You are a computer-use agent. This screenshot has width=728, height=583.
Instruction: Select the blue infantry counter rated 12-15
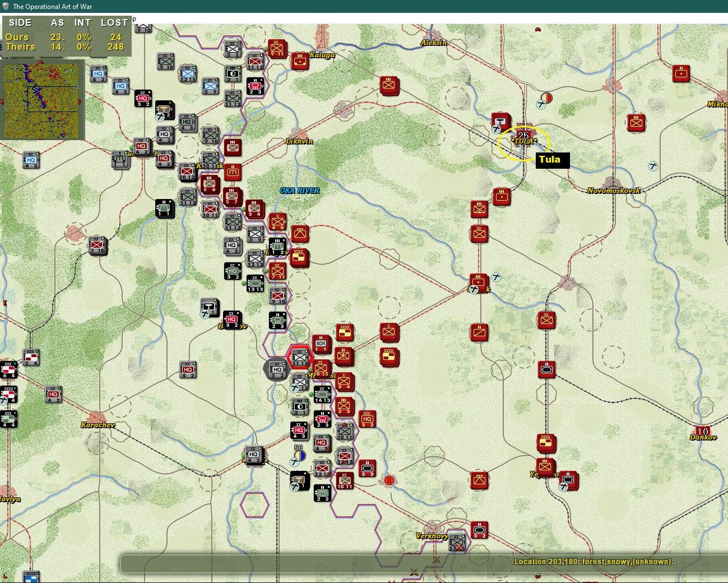(188, 74)
